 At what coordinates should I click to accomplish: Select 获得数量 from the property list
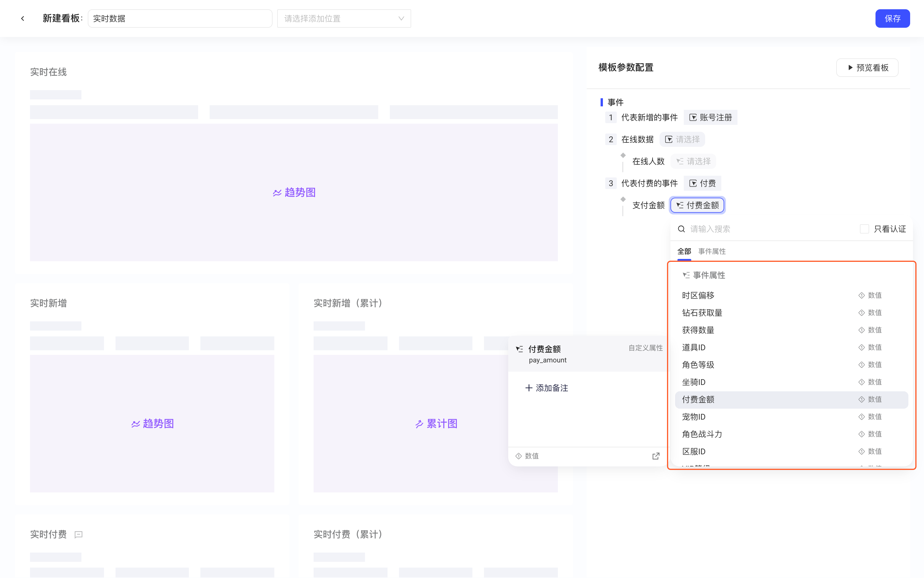[791, 330]
